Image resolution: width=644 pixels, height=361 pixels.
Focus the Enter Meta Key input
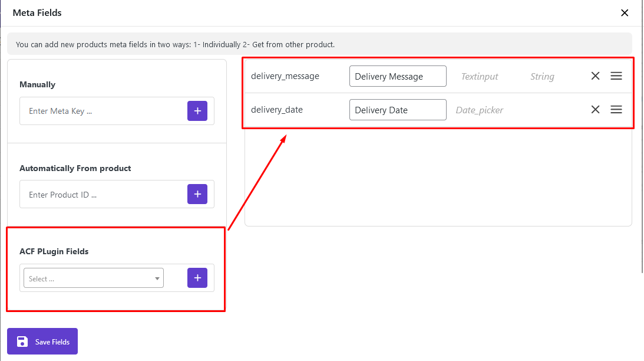tap(103, 111)
